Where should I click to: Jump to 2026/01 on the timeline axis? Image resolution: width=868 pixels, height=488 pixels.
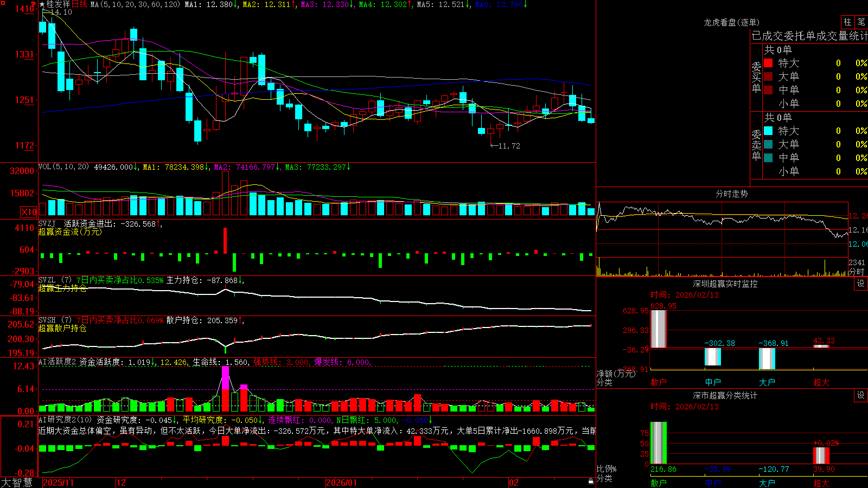342,483
